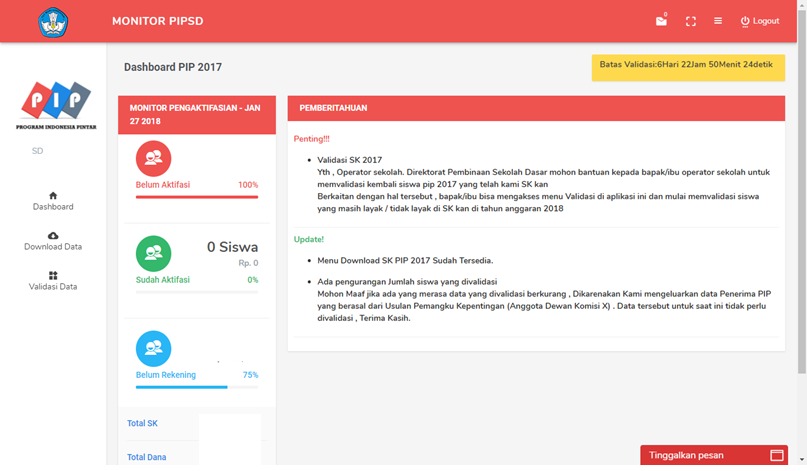This screenshot has width=807, height=471.
Task: Open the hamburger menu icon
Action: 717,21
